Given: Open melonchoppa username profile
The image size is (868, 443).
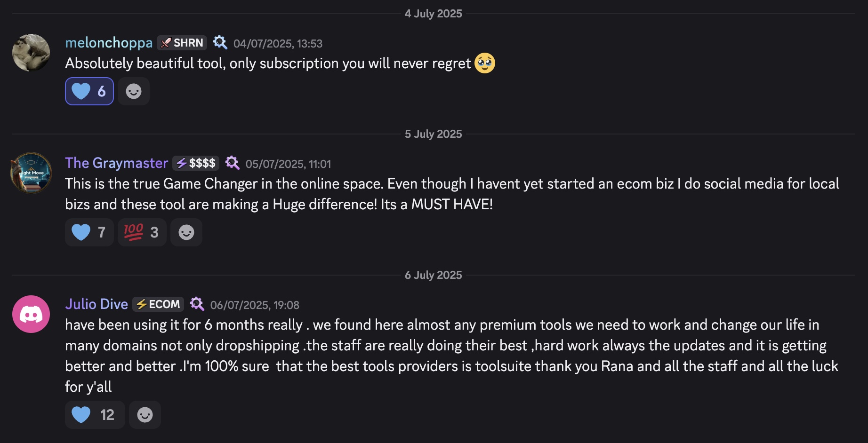Looking at the screenshot, I should [109, 43].
